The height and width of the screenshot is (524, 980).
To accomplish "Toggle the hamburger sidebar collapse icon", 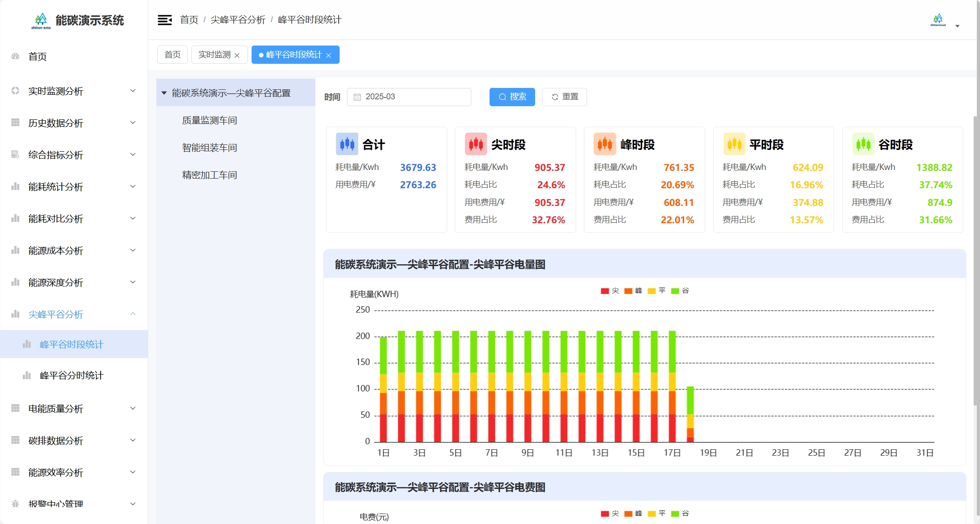I will pyautogui.click(x=165, y=20).
